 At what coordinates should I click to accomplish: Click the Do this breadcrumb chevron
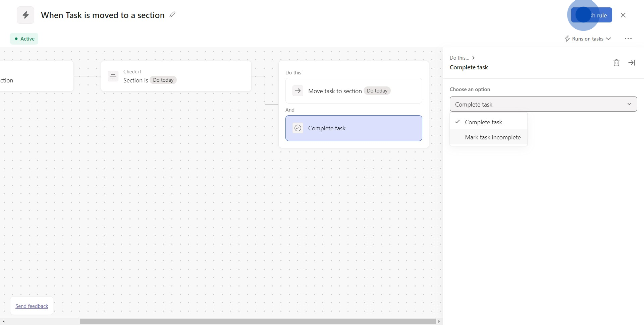click(x=473, y=58)
